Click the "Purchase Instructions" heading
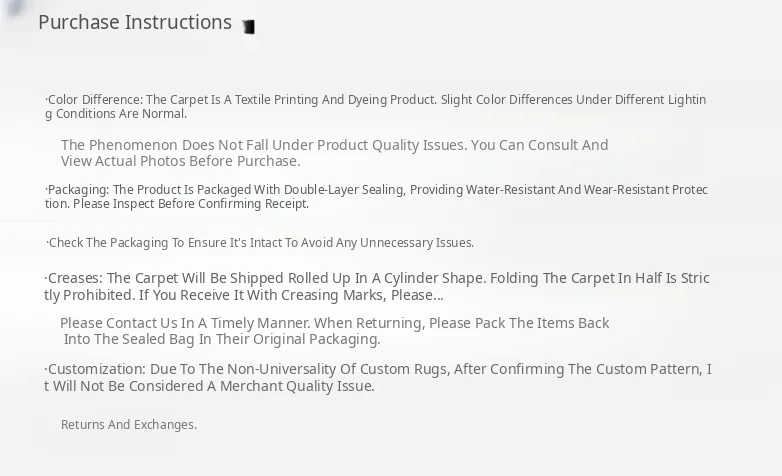This screenshot has height=476, width=782. (x=135, y=22)
